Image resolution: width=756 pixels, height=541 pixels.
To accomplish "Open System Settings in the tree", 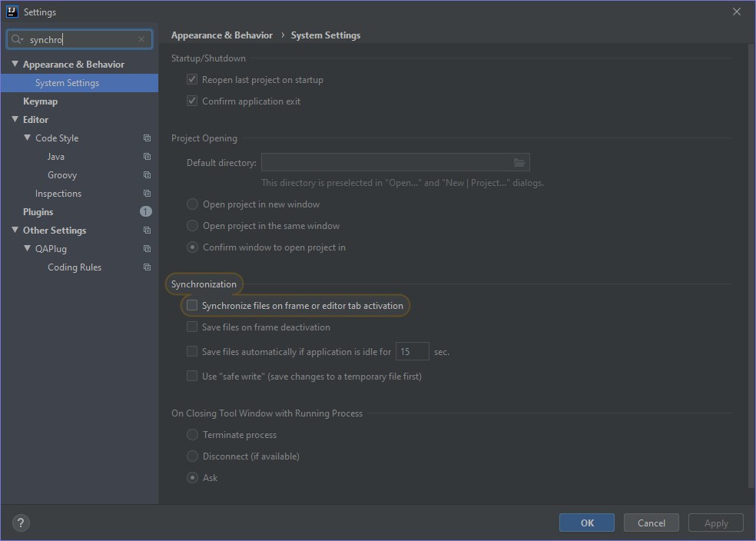I will click(80, 83).
